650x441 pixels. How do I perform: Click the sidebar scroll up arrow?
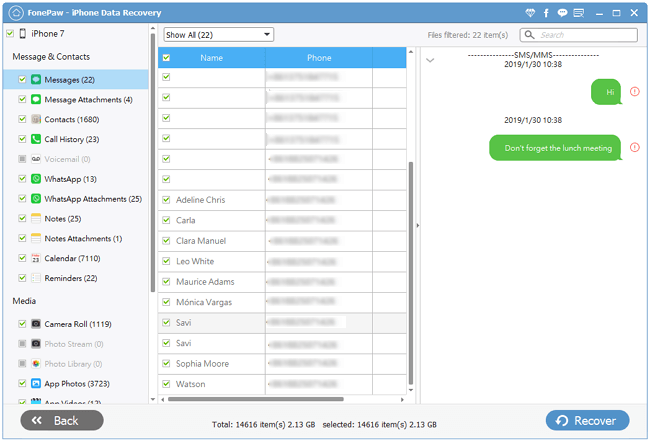click(153, 29)
